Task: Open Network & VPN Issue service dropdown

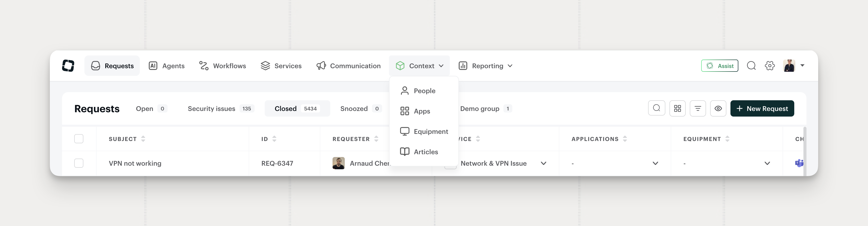Action: point(544,163)
